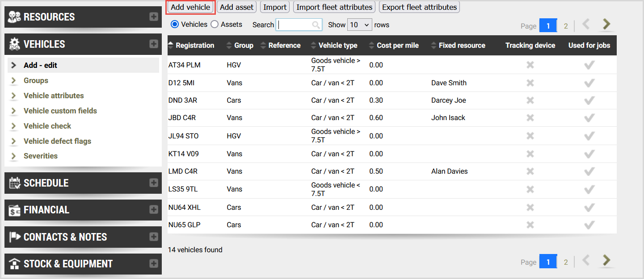Viewport: 644px width, 279px height.
Task: Click tracking device cross for LMD C4R
Action: click(x=530, y=171)
